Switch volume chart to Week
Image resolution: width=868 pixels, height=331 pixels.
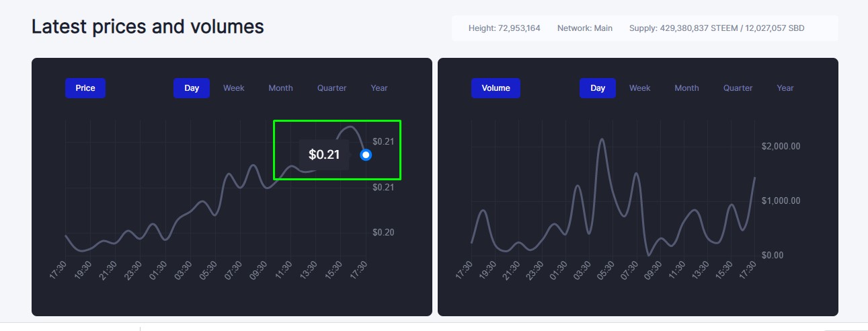[640, 88]
